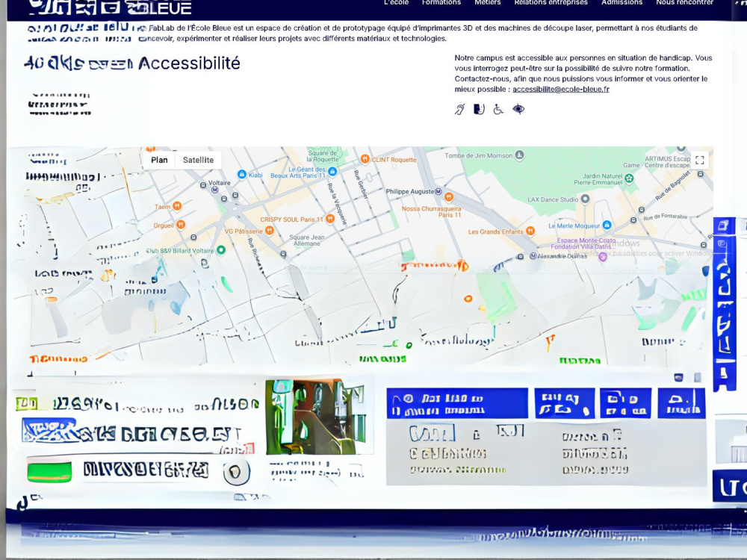Viewport: 747px width, 560px height.
Task: Click the Orgueil restaurant pin
Action: 181,224
